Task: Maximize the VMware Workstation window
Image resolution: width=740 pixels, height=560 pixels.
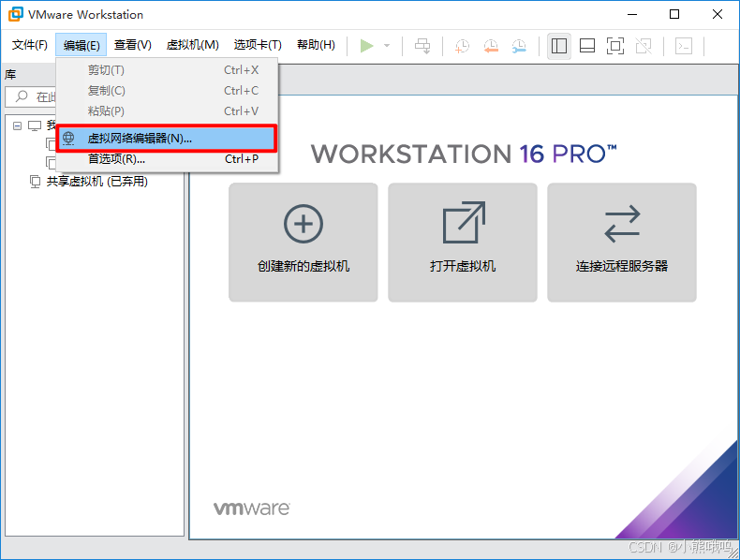Action: point(674,14)
